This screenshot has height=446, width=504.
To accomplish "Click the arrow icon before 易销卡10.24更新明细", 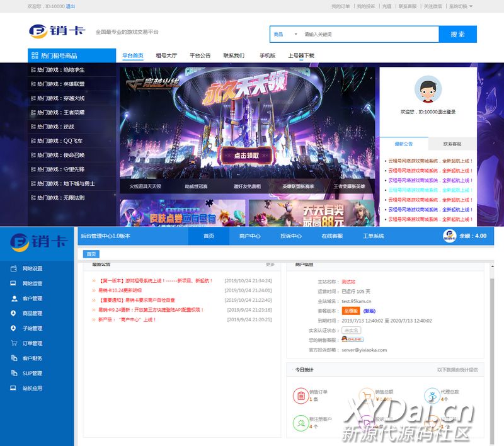I will click(x=94, y=290).
